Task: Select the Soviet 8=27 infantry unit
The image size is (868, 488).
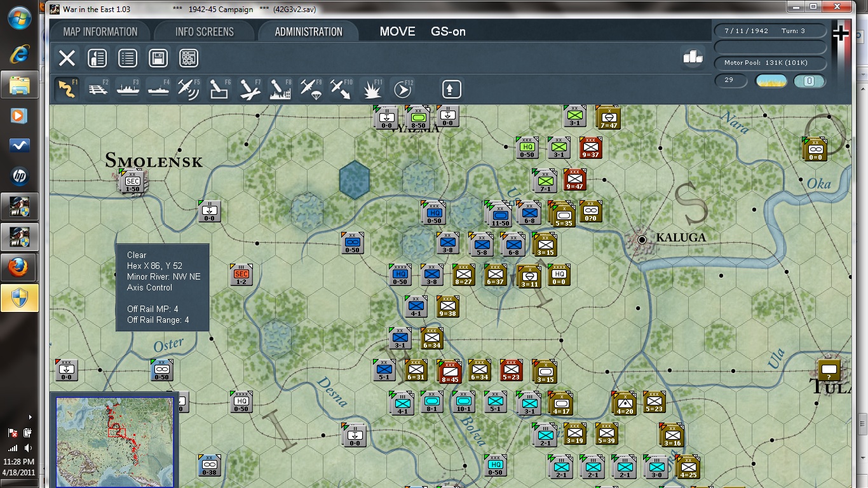Action: [x=463, y=274]
